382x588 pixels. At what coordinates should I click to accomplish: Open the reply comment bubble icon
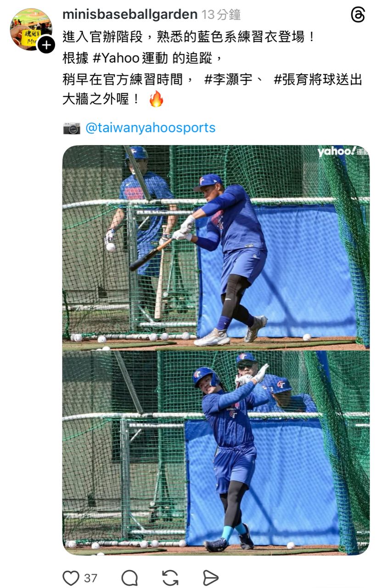click(x=129, y=578)
